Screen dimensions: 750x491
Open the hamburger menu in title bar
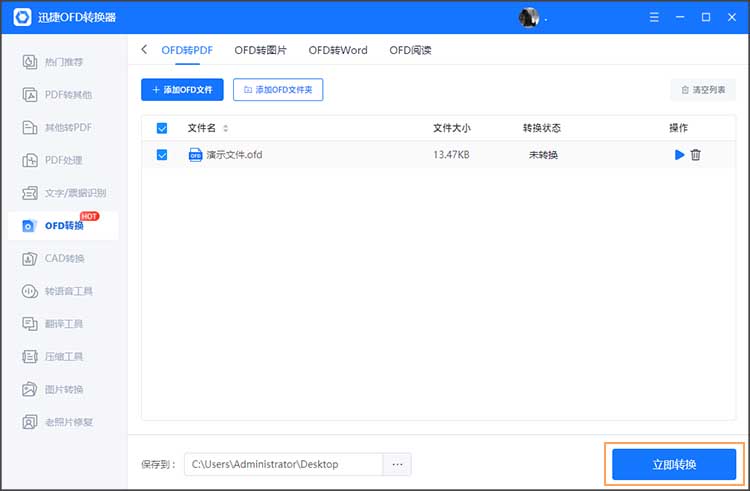click(653, 17)
